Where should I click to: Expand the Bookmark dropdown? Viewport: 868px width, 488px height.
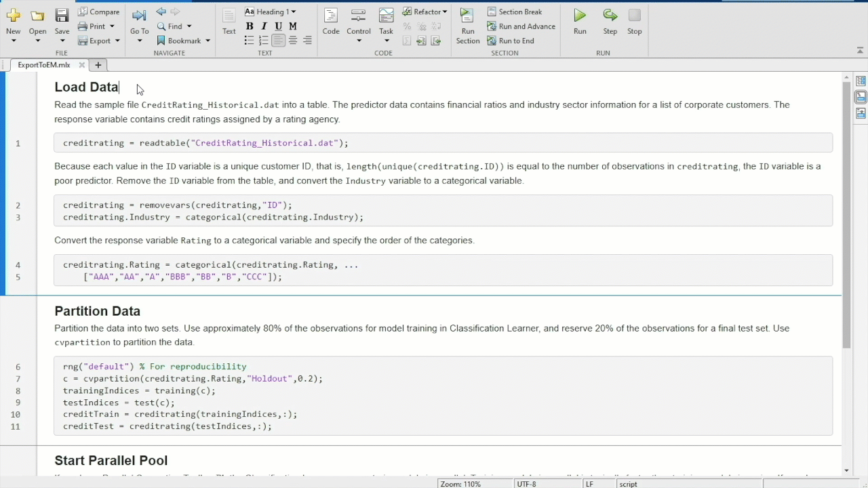(x=208, y=41)
